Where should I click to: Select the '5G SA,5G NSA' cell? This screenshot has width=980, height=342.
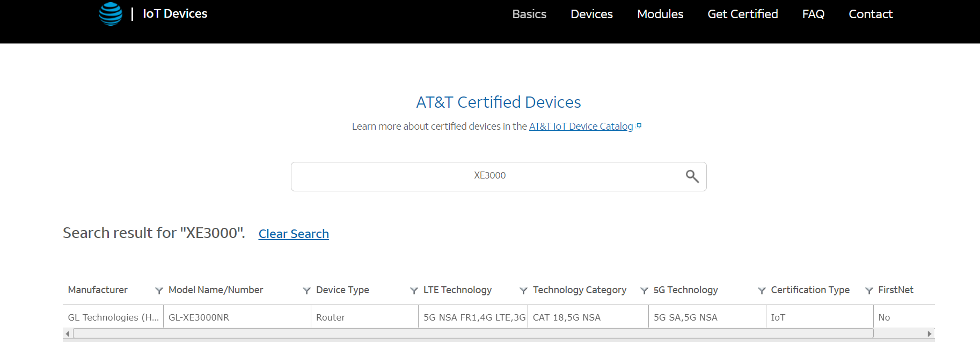coord(707,317)
